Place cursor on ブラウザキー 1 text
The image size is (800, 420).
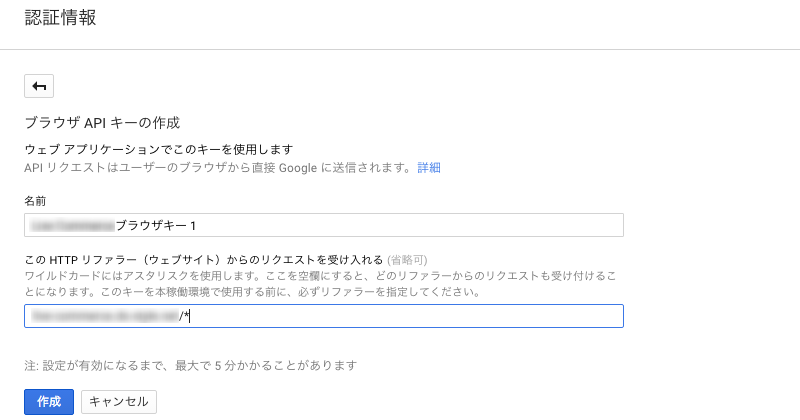(156, 226)
